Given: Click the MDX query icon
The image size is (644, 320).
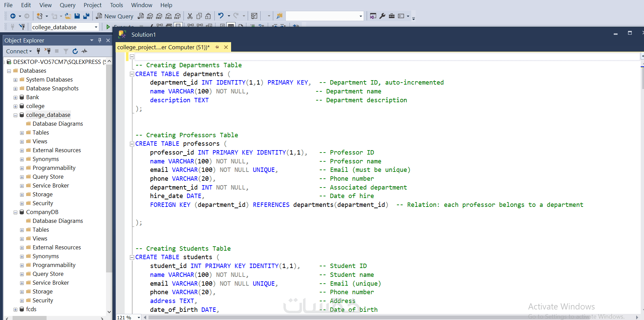Looking at the screenshot, I should pos(150,16).
